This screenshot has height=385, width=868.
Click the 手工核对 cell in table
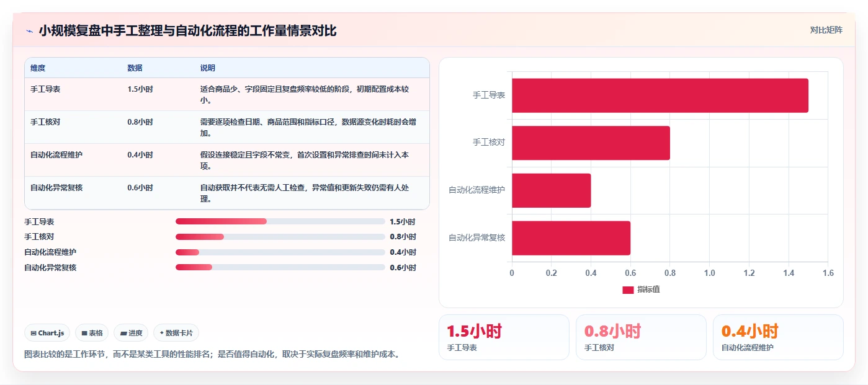tap(45, 122)
